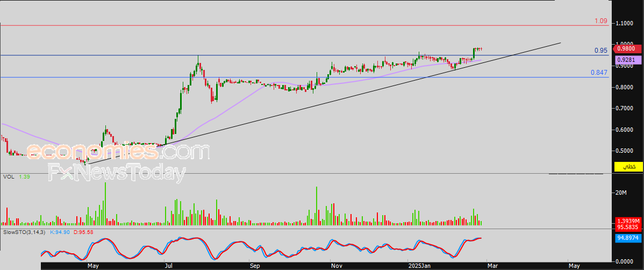
Task: Click the 0.847 support level label
Action: click(599, 72)
